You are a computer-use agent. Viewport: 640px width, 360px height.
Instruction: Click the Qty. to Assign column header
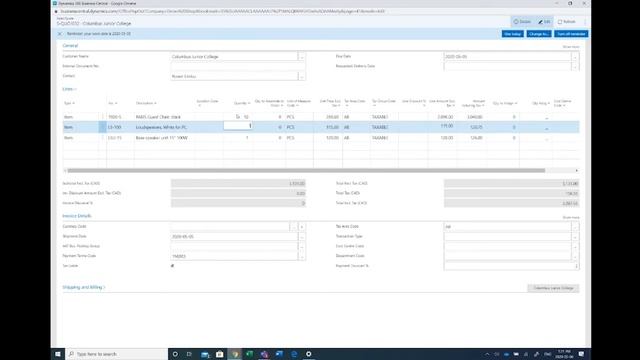505,103
